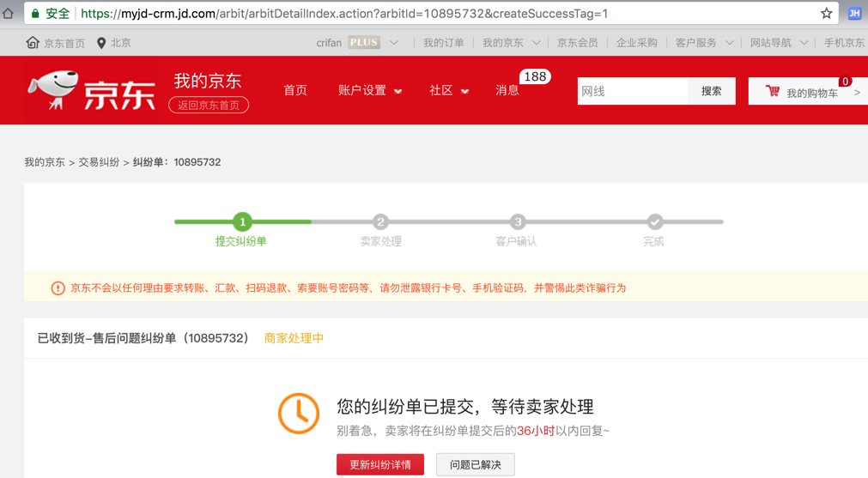
Task: Click 我的京东 header title
Action: coord(208,81)
